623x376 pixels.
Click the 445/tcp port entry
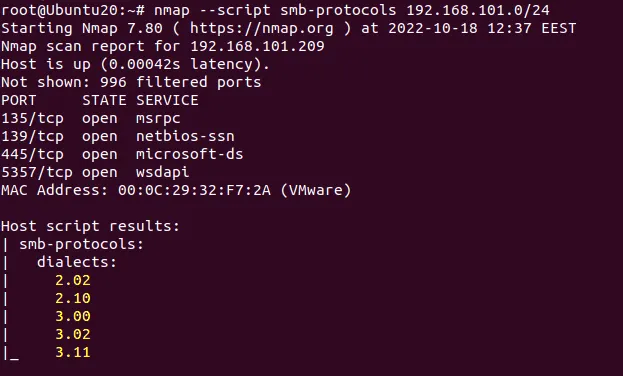tap(32, 154)
